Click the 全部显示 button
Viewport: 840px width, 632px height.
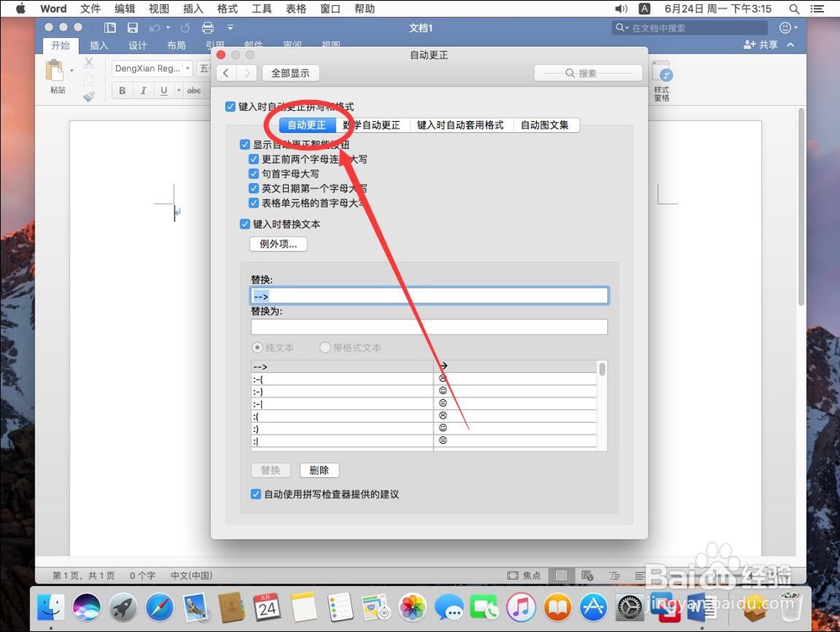(291, 73)
